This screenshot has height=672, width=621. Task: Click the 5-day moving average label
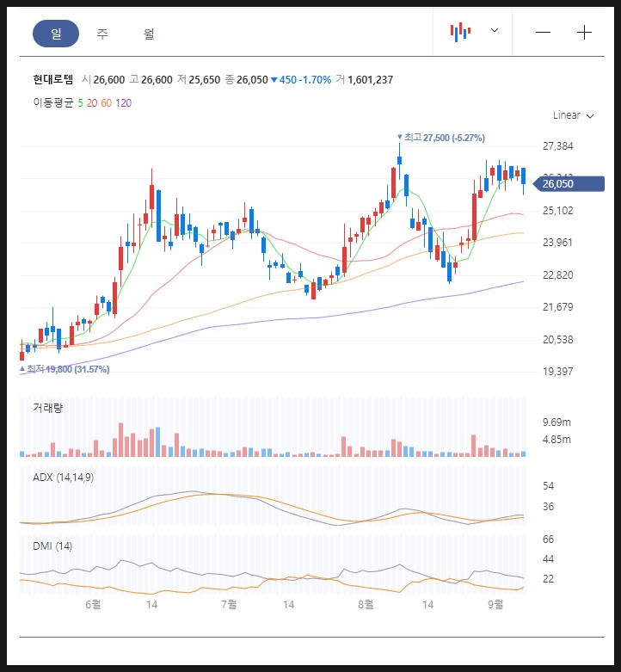(81, 103)
